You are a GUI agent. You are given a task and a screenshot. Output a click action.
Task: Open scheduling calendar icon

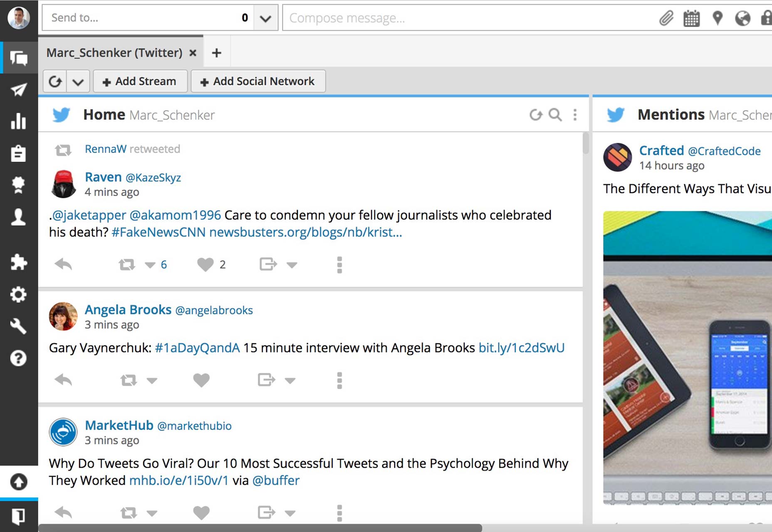click(x=691, y=18)
